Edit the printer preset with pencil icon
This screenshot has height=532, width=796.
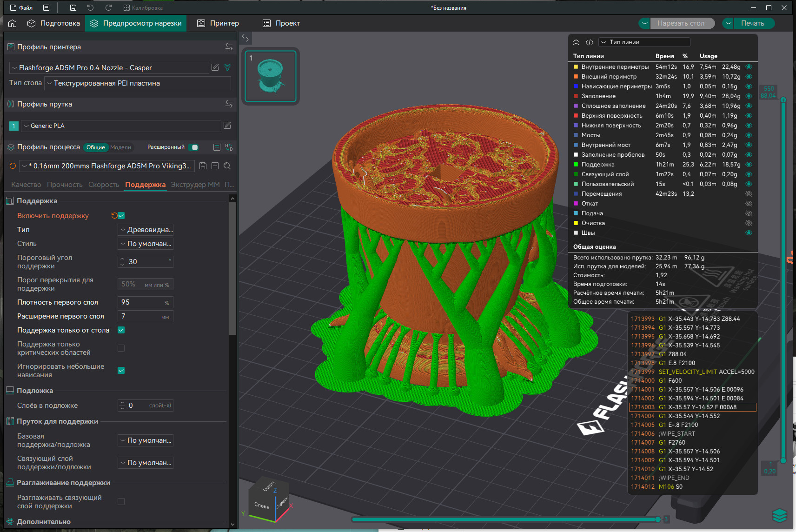[x=215, y=67]
